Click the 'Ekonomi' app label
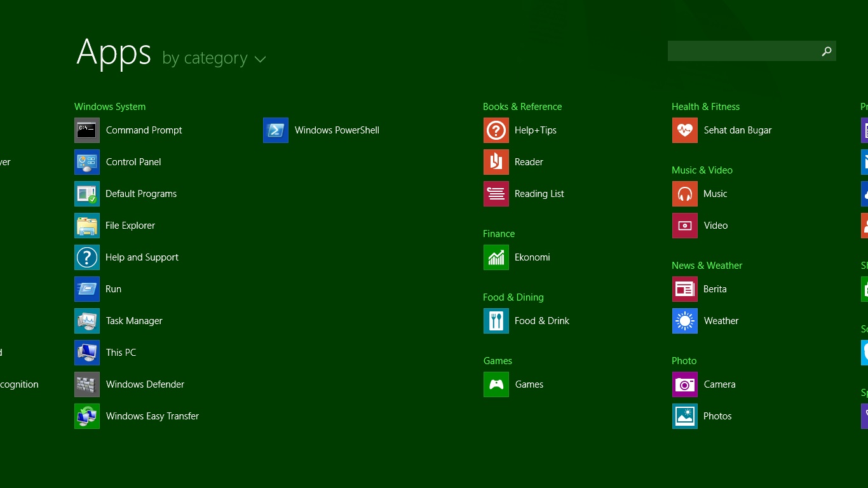 pos(532,257)
